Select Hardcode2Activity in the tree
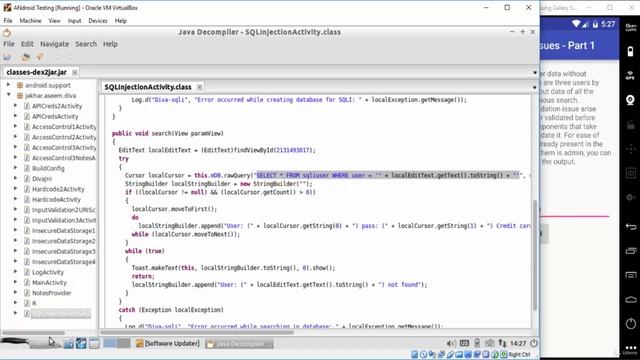Image resolution: width=640 pixels, height=360 pixels. 58,189
